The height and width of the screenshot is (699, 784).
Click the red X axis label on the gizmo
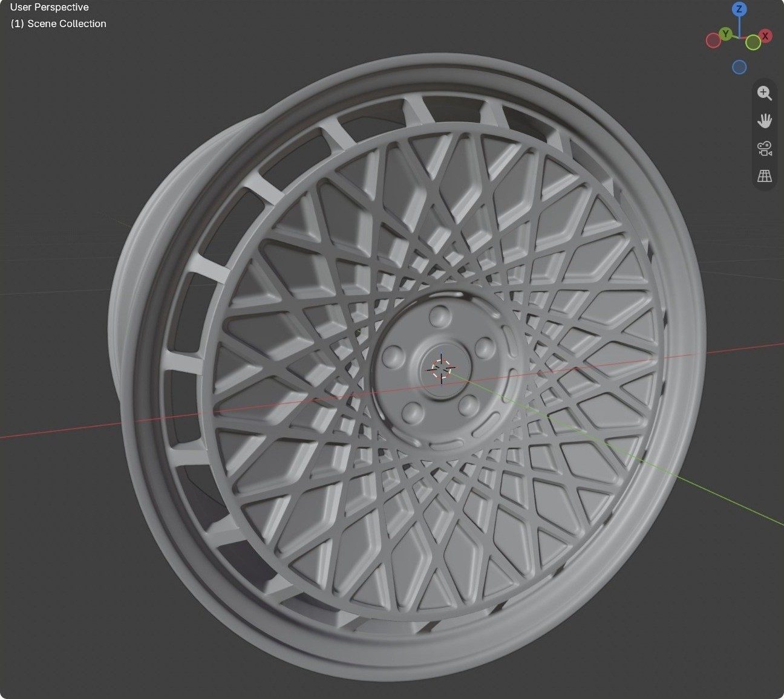tap(765, 36)
